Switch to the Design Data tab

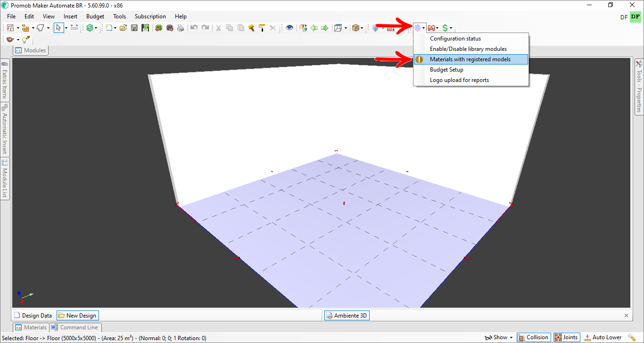[x=33, y=316]
